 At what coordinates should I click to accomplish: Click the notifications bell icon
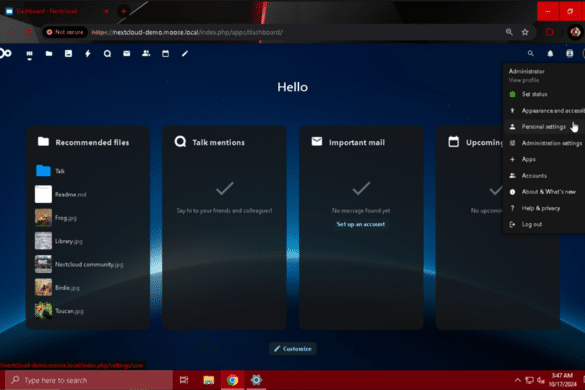click(550, 54)
